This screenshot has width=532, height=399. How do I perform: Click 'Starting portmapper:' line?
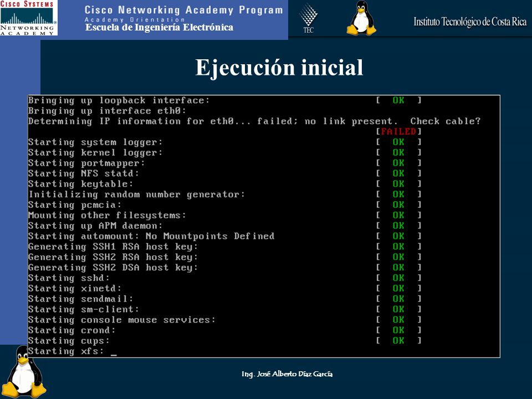[86, 163]
